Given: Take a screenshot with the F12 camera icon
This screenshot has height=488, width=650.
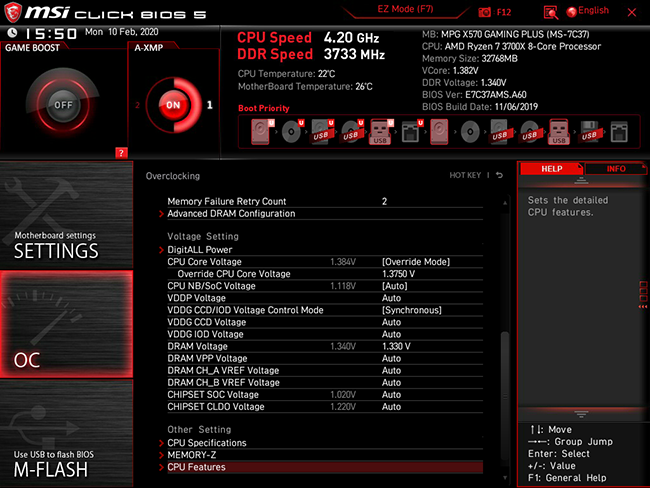Looking at the screenshot, I should [x=484, y=12].
